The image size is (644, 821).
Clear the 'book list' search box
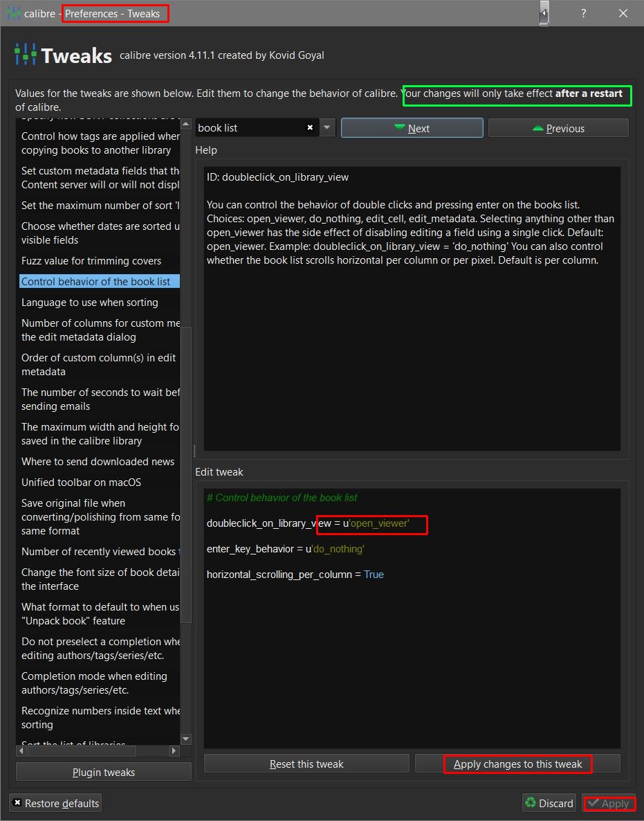tap(310, 128)
